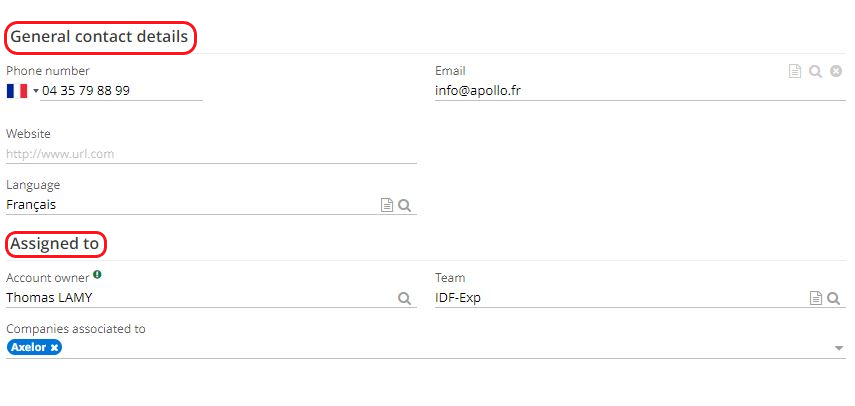Search for an Account owner
Image resolution: width=855 pixels, height=406 pixels.
405,298
